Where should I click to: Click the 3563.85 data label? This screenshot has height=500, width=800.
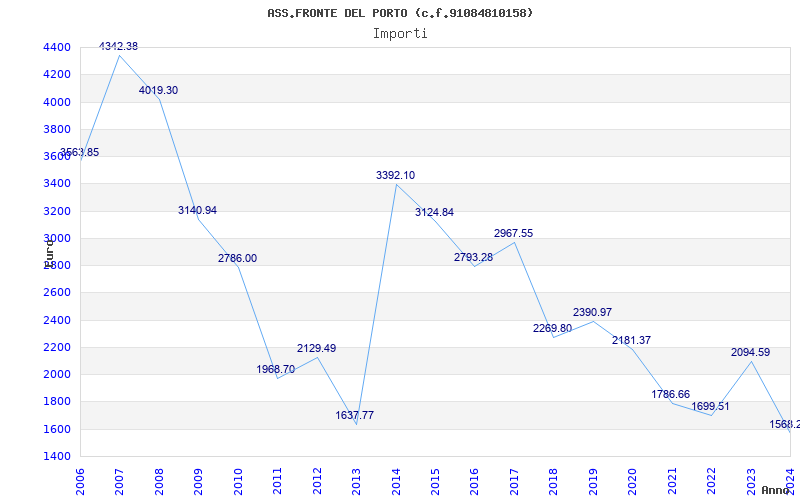(x=79, y=152)
